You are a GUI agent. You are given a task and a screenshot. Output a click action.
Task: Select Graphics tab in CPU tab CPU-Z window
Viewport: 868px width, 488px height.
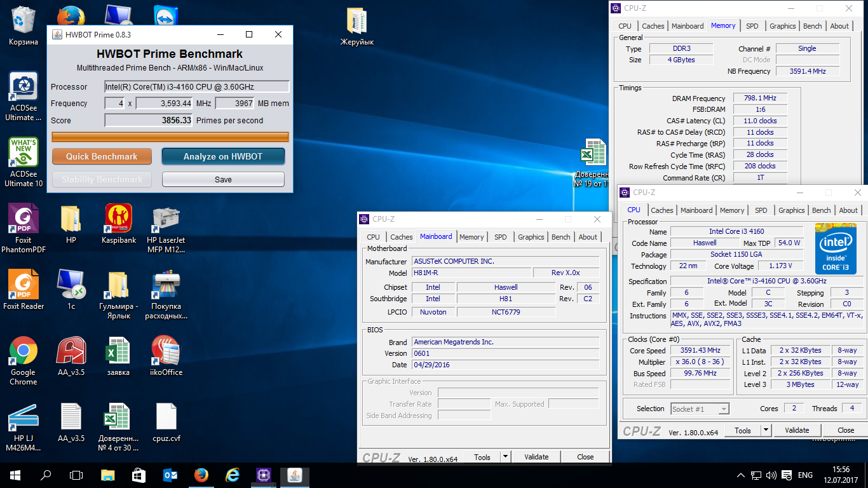(792, 210)
